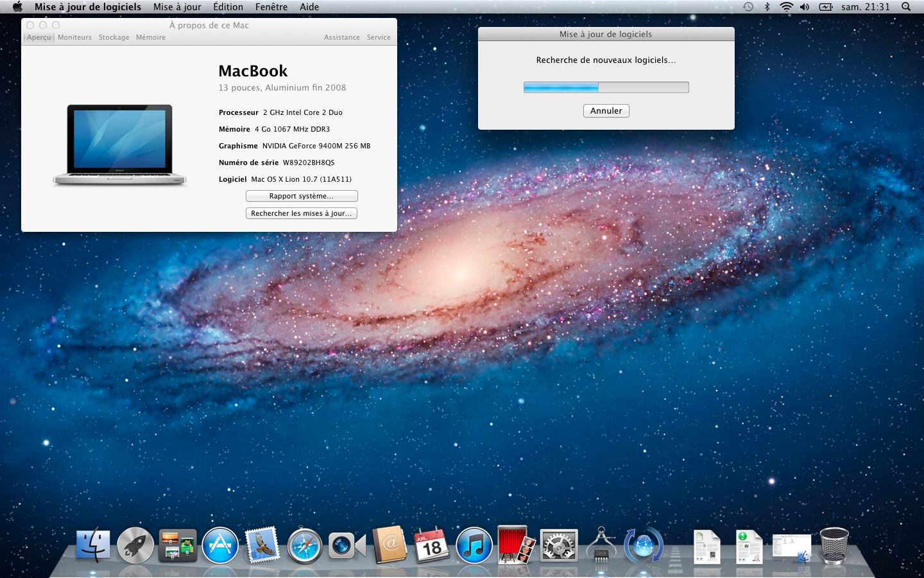Open Mission Control from the Dock
924x578 pixels.
point(178,546)
